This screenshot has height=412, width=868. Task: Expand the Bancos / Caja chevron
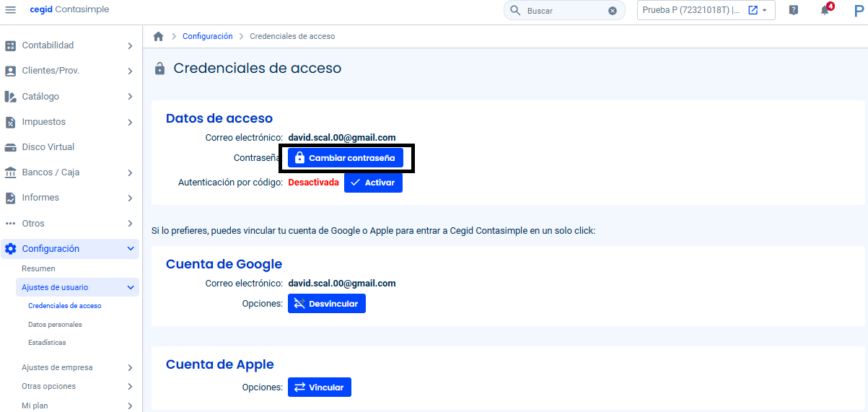[130, 172]
